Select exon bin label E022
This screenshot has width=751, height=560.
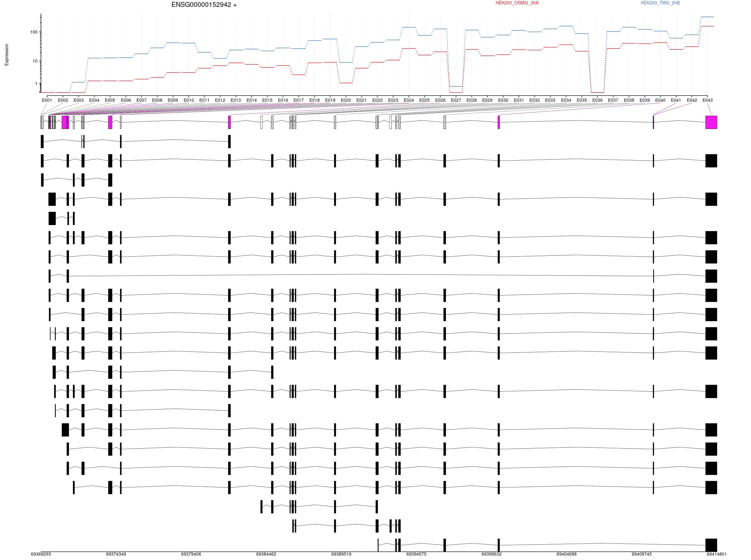pyautogui.click(x=377, y=100)
